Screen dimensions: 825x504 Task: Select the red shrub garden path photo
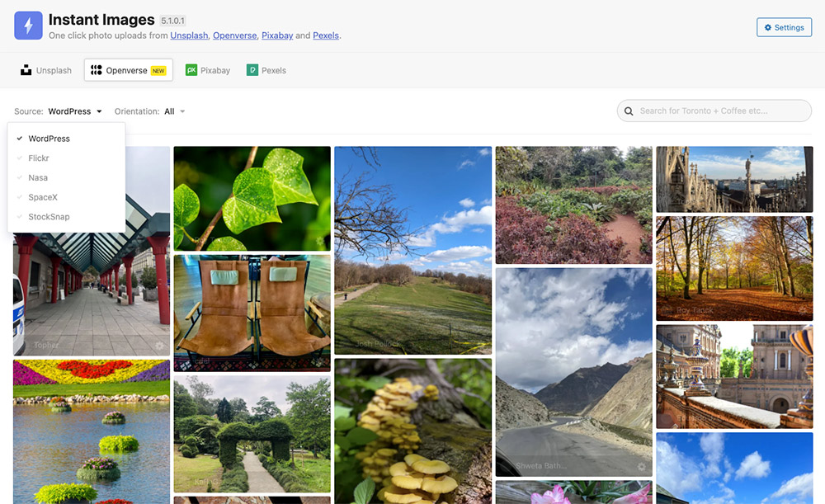pyautogui.click(x=573, y=205)
